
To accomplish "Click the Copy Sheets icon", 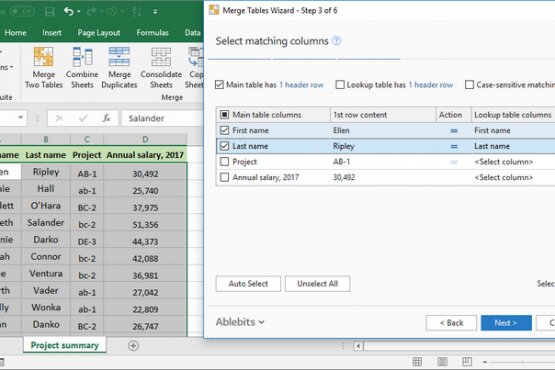I will 195,68.
